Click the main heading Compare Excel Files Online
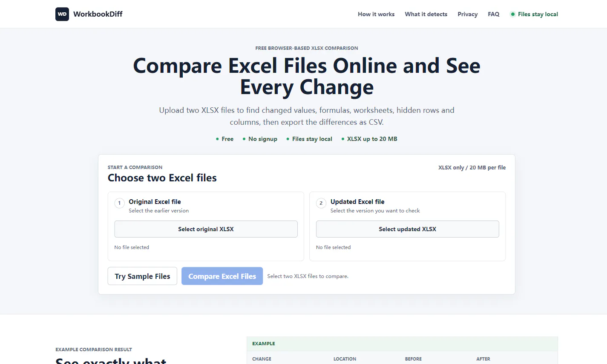 click(307, 77)
